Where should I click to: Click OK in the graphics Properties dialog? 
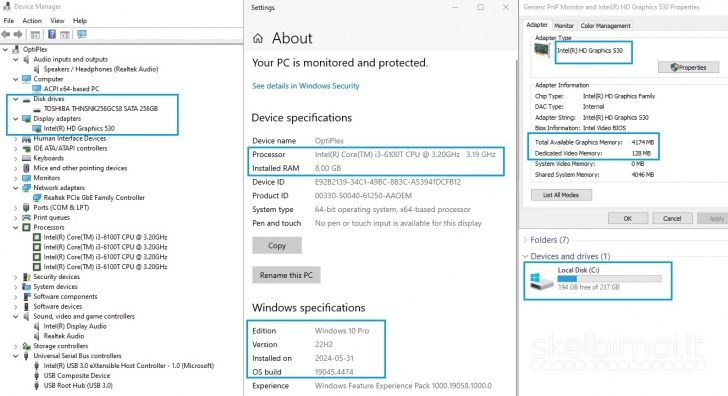coord(628,218)
